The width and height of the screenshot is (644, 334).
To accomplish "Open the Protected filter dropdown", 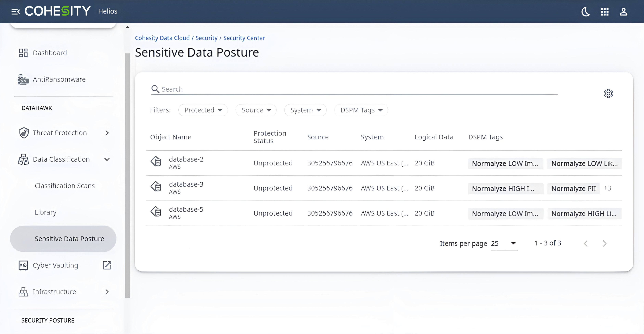I will 203,110.
